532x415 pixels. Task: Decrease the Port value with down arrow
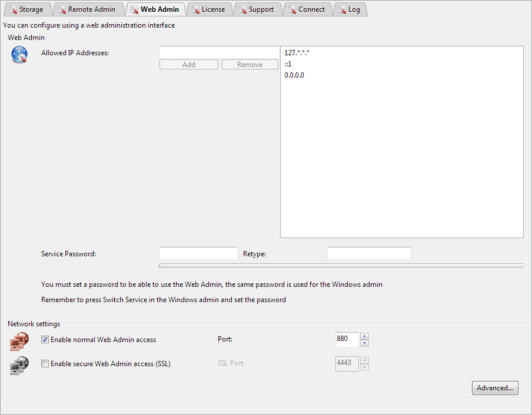coord(364,343)
